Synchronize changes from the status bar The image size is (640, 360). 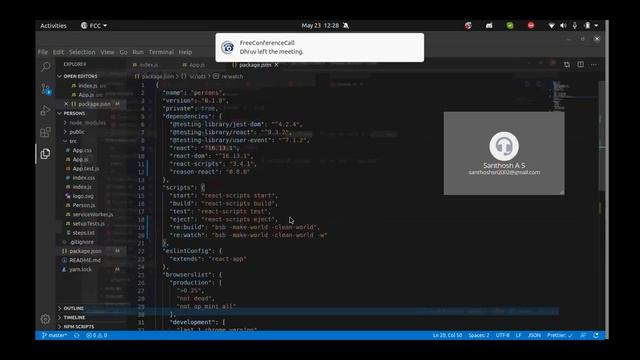[76, 336]
